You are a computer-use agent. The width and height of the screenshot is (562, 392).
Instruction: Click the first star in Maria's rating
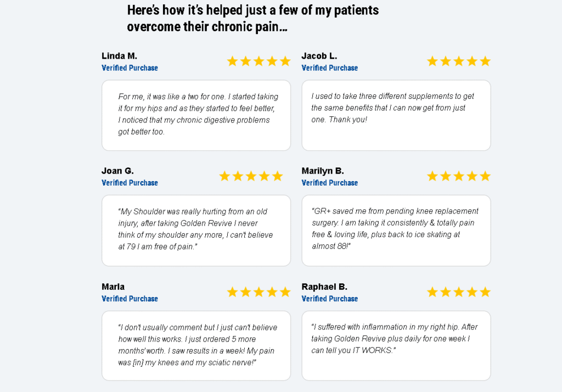232,292
